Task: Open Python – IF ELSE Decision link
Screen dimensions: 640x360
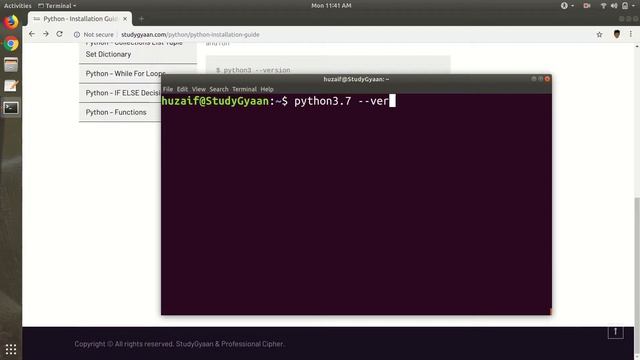Action: (122, 93)
